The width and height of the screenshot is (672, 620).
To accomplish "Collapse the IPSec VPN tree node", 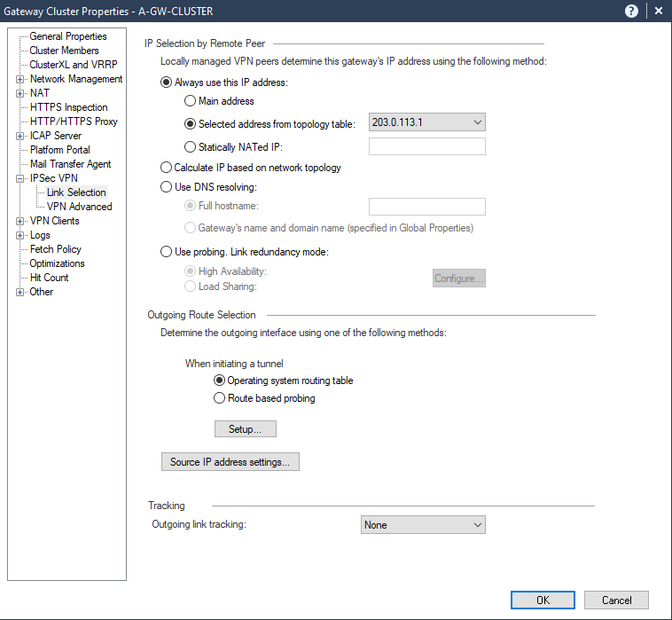I will point(20,178).
